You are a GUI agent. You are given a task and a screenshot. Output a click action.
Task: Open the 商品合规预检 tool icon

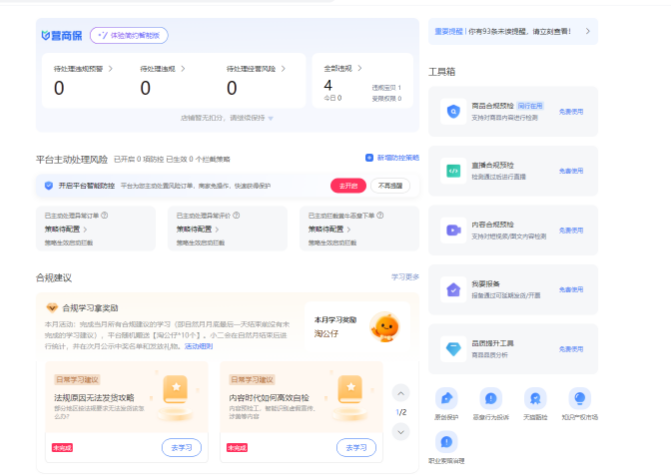coord(453,111)
